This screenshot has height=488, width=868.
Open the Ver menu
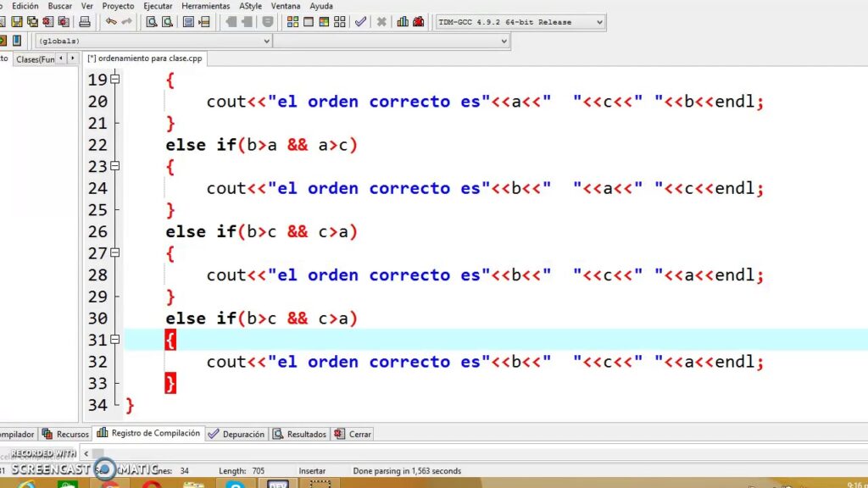87,6
